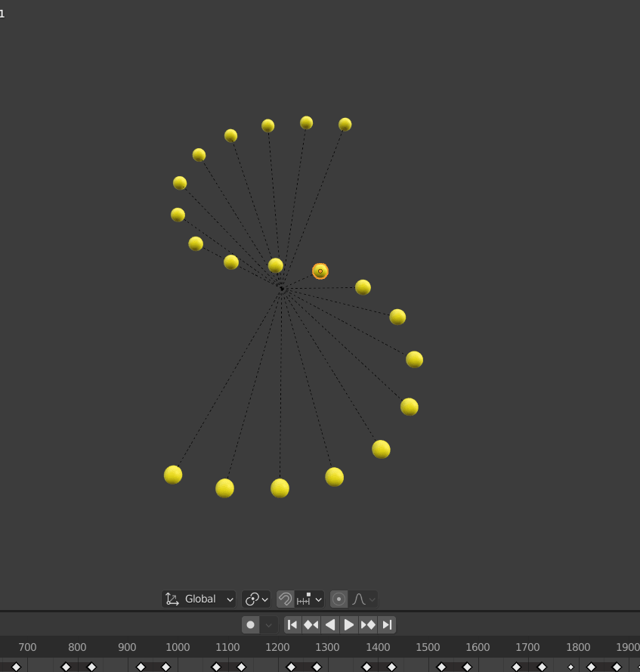This screenshot has width=640, height=672.
Task: Click frame label 1300 on timeline
Action: click(327, 647)
